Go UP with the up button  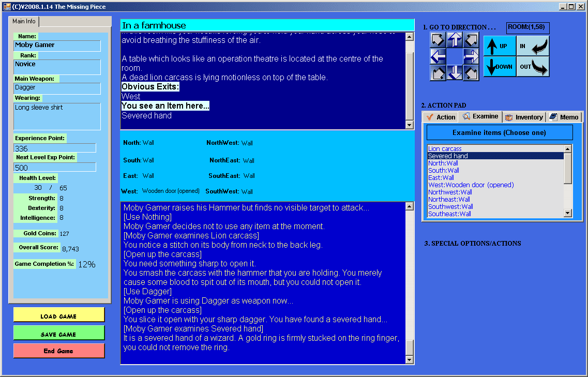click(x=500, y=46)
